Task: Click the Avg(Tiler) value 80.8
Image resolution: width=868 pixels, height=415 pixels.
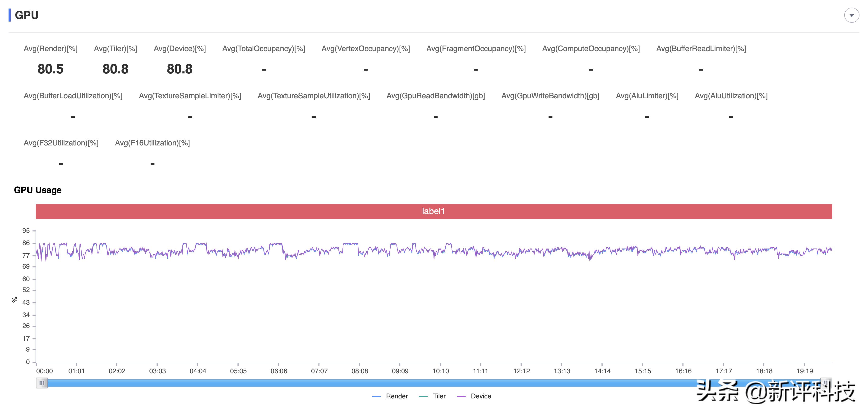Action: (x=115, y=69)
